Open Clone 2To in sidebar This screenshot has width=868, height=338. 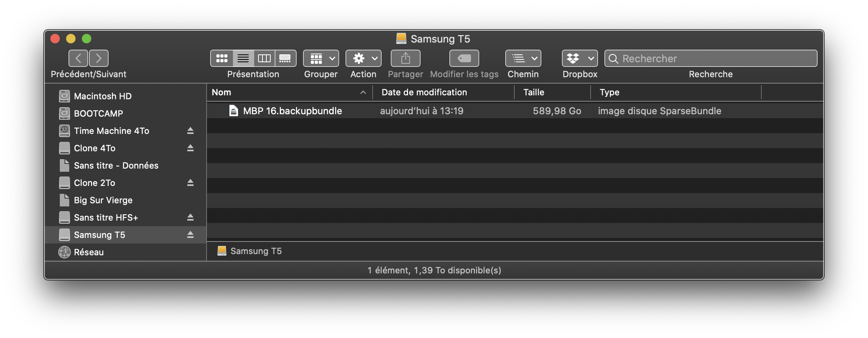126,183
